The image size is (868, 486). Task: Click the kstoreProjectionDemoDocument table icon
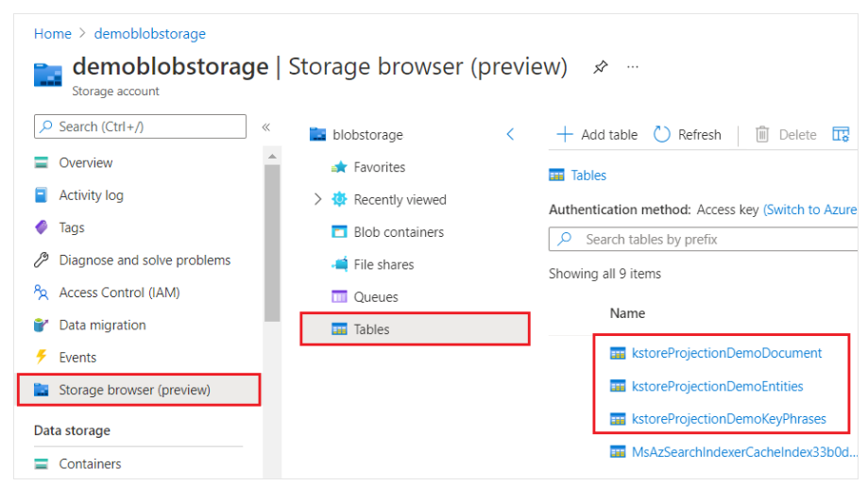[x=618, y=353]
